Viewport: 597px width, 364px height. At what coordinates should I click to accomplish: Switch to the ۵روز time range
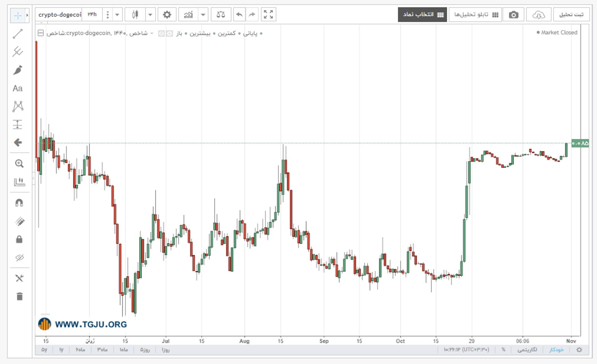pos(145,350)
